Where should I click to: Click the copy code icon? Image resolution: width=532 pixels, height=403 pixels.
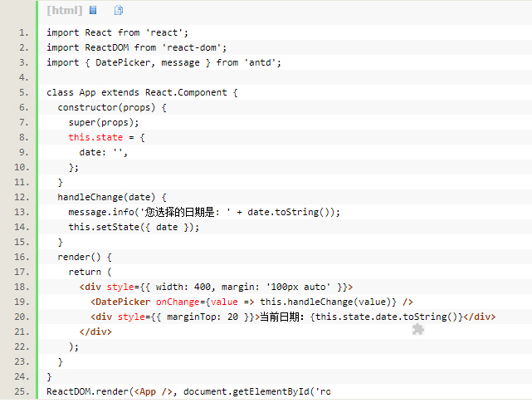(x=118, y=11)
